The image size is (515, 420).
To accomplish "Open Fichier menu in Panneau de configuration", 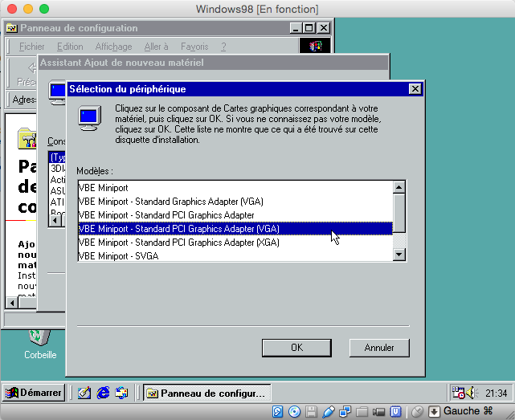I will [x=31, y=47].
